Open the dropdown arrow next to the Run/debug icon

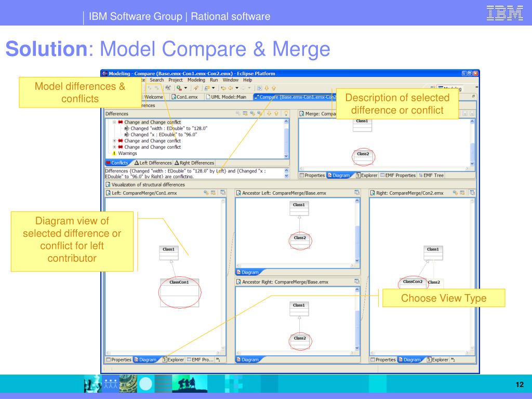(x=185, y=88)
